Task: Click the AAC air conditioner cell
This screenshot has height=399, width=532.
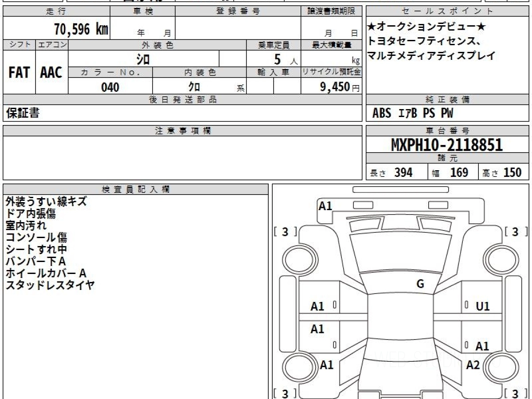Action: 51,73
